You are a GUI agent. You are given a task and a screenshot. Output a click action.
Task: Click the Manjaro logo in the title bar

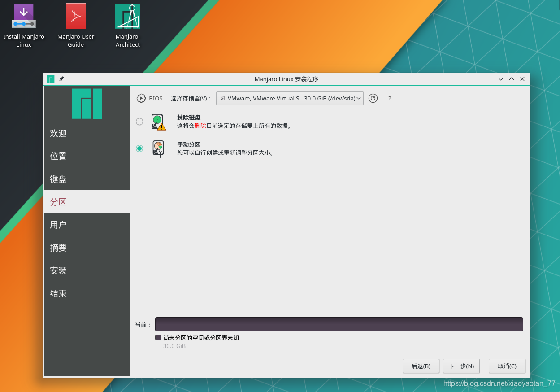[51, 79]
